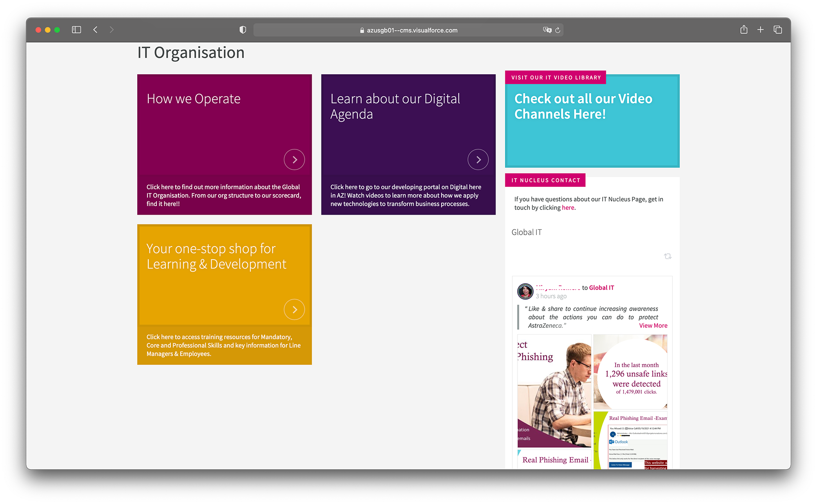
Task: Click the refresh feed icon under Global IT
Action: (x=667, y=256)
